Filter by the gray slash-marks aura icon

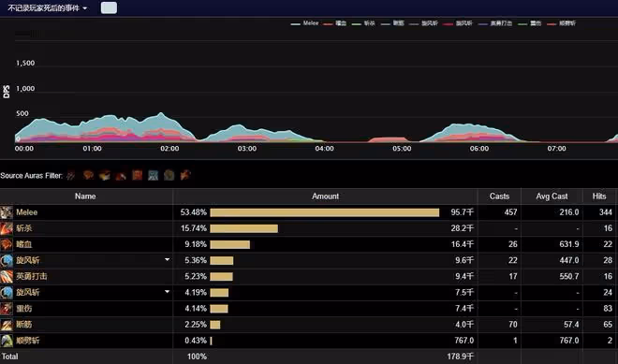[71, 175]
